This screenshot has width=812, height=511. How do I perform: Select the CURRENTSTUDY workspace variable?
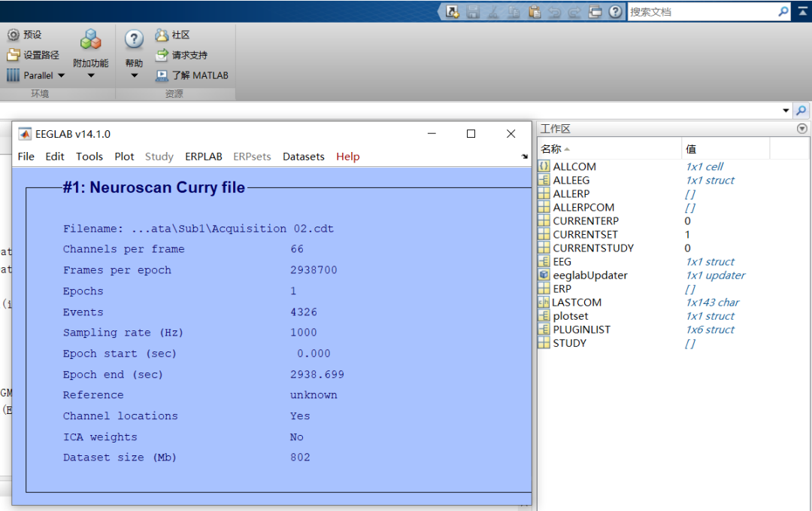click(x=593, y=248)
